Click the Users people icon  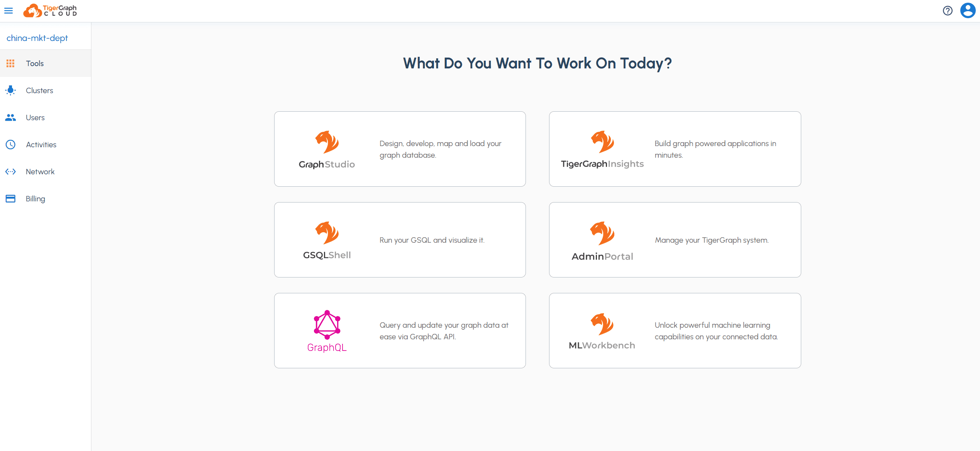pos(10,117)
